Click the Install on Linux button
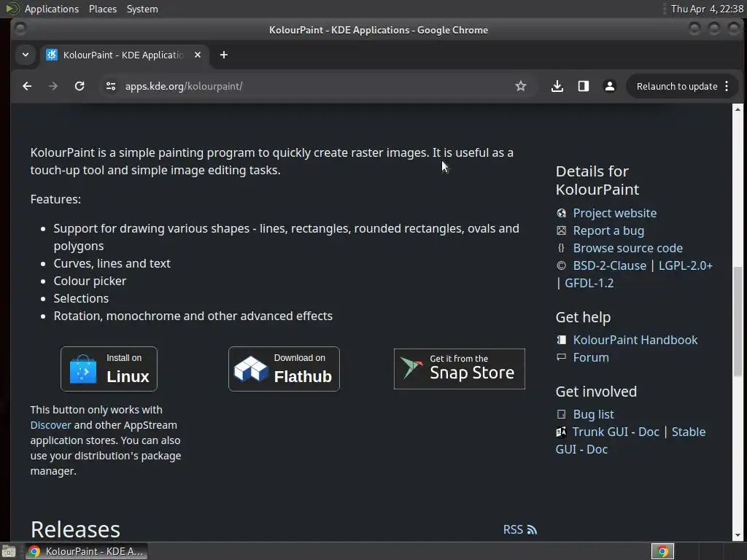The height and width of the screenshot is (560, 747). coord(109,369)
